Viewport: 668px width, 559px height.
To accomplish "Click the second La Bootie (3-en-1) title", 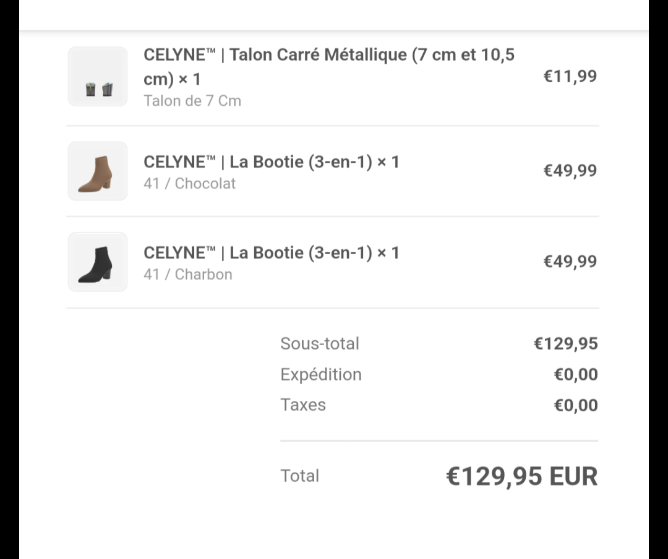I will 271,253.
